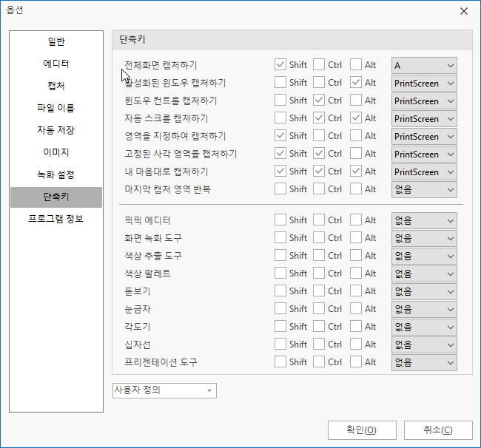The height and width of the screenshot is (448, 481).
Task: Uncheck Shift for 영역을 지정하여 캡처하기
Action: [280, 136]
